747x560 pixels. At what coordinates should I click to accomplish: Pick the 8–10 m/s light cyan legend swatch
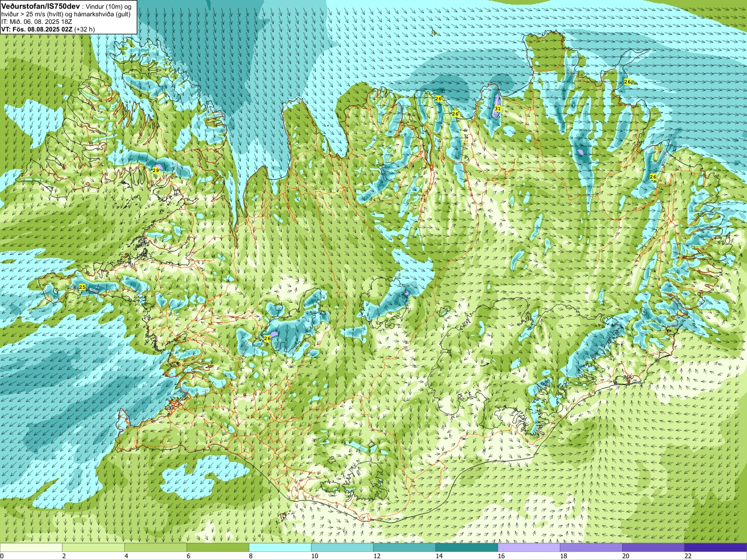(x=280, y=548)
